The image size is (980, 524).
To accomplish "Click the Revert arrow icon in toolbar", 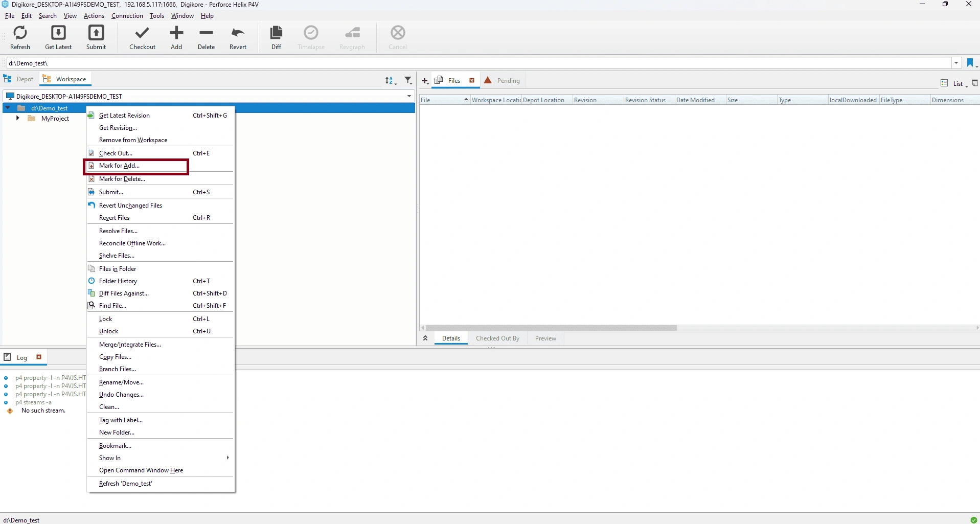I will tap(238, 33).
